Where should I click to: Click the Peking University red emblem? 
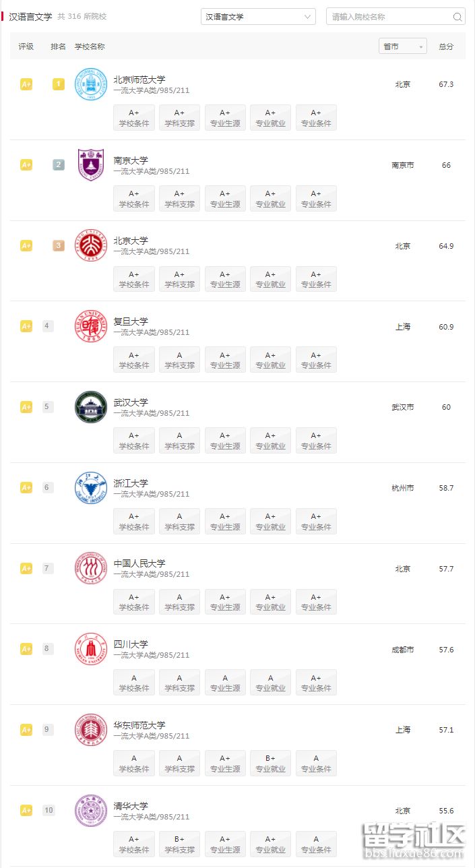[90, 245]
